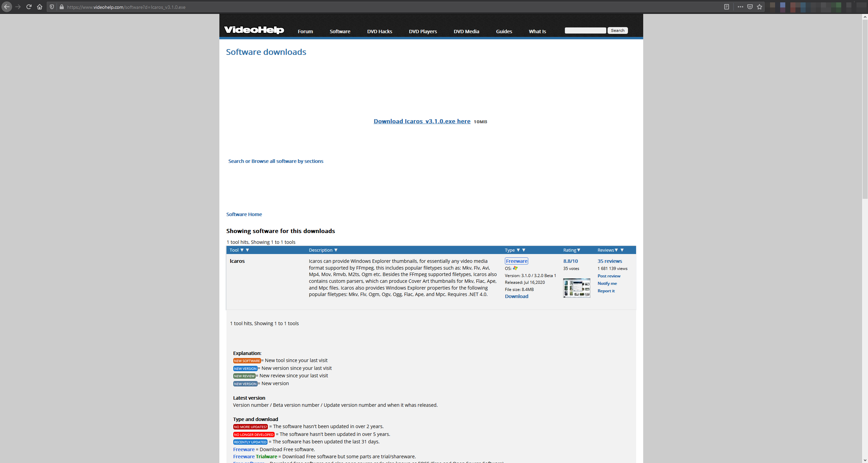This screenshot has width=868, height=463.
Task: Toggle tracking protection via the shield icon
Action: (52, 7)
